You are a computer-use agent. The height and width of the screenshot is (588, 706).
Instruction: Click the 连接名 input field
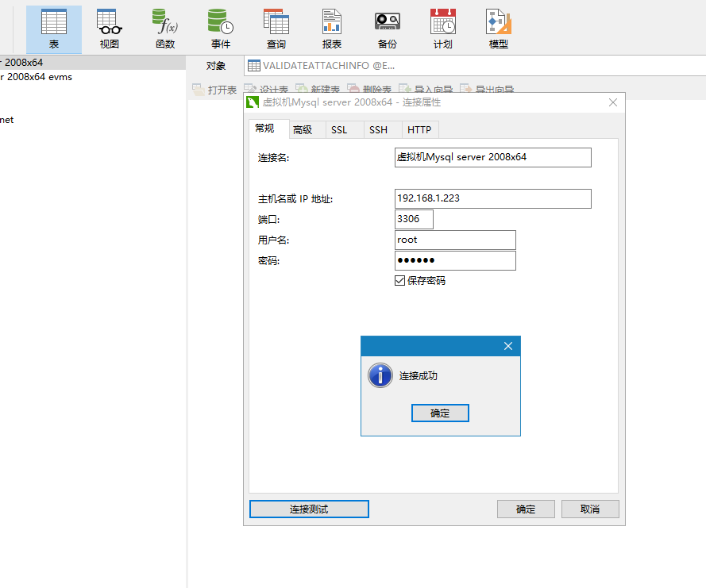click(493, 157)
